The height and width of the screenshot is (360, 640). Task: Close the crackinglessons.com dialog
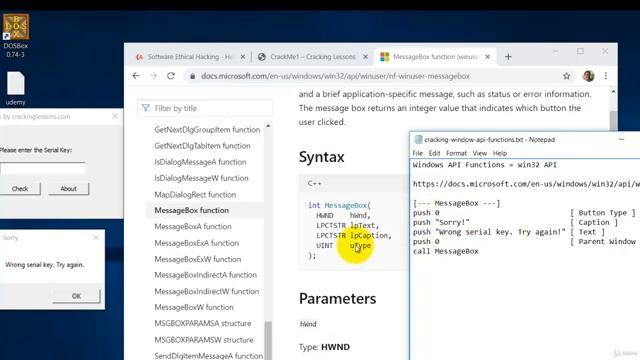(x=115, y=116)
